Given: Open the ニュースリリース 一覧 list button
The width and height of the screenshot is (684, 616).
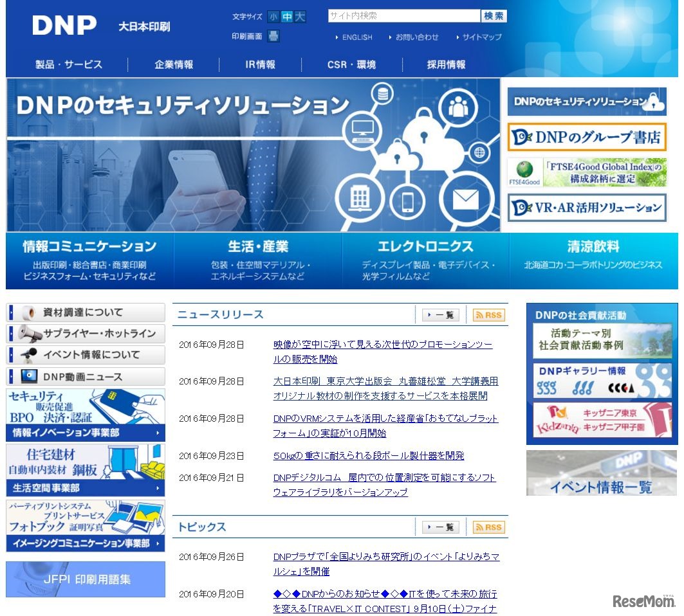Looking at the screenshot, I should tap(441, 315).
